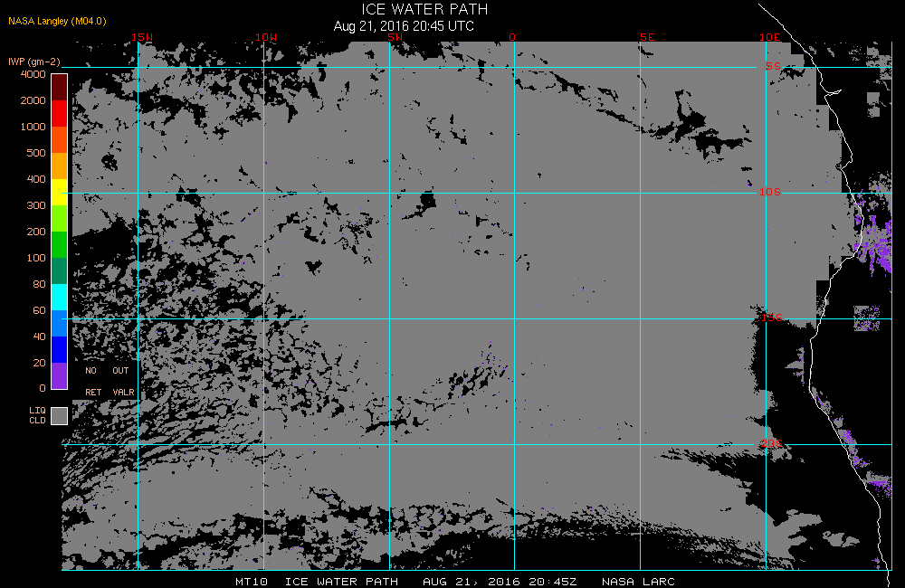Select the 10S latitude label
Screen dimensions: 905x588
(770, 192)
